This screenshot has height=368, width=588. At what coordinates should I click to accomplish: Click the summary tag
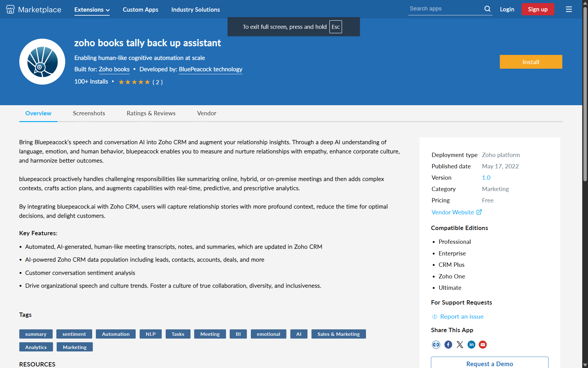36,334
